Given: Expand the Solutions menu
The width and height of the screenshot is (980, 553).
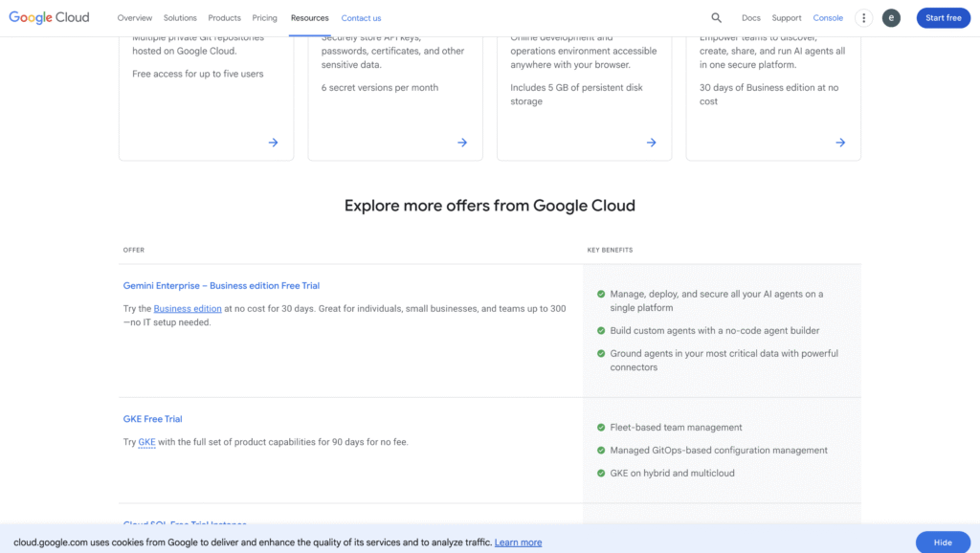Looking at the screenshot, I should pyautogui.click(x=180, y=18).
